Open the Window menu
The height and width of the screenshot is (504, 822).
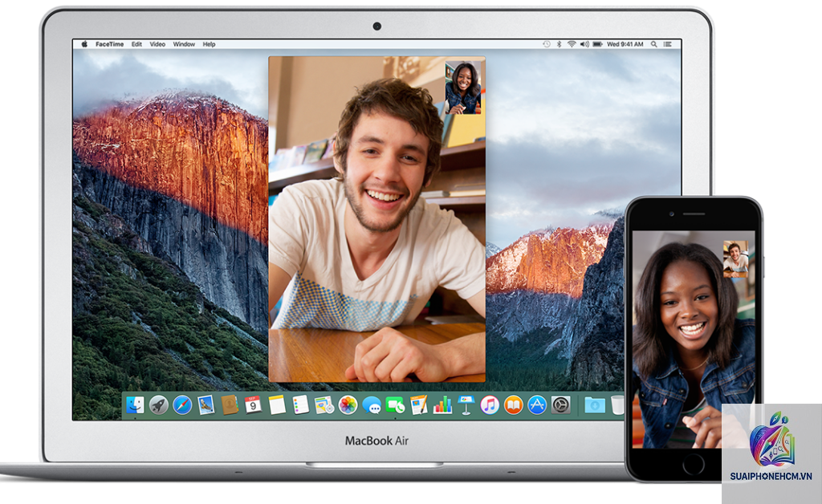(x=184, y=44)
